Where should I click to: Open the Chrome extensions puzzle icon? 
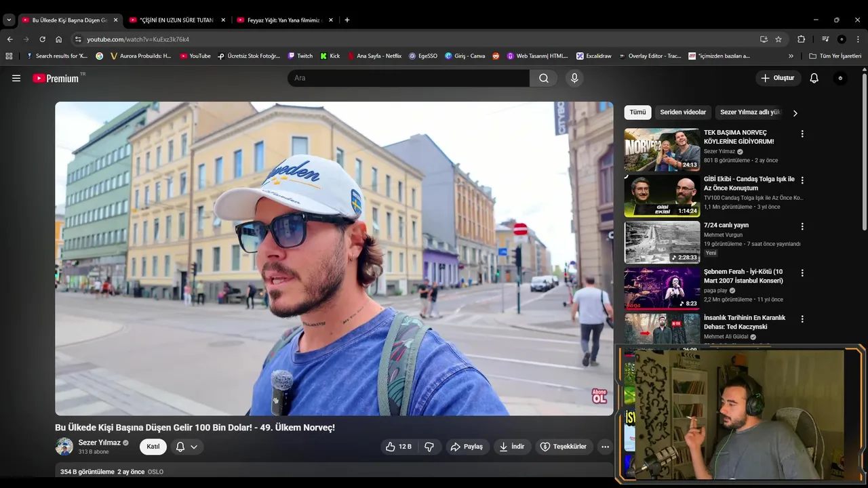pyautogui.click(x=801, y=39)
